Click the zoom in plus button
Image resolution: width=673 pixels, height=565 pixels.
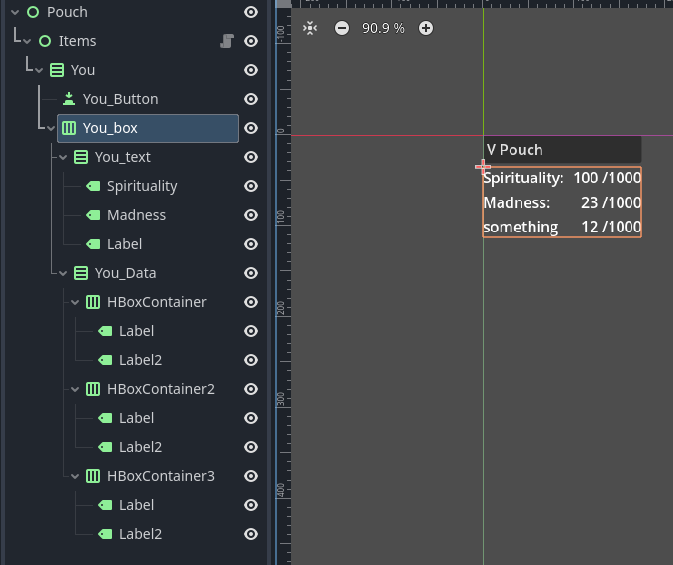click(x=426, y=28)
